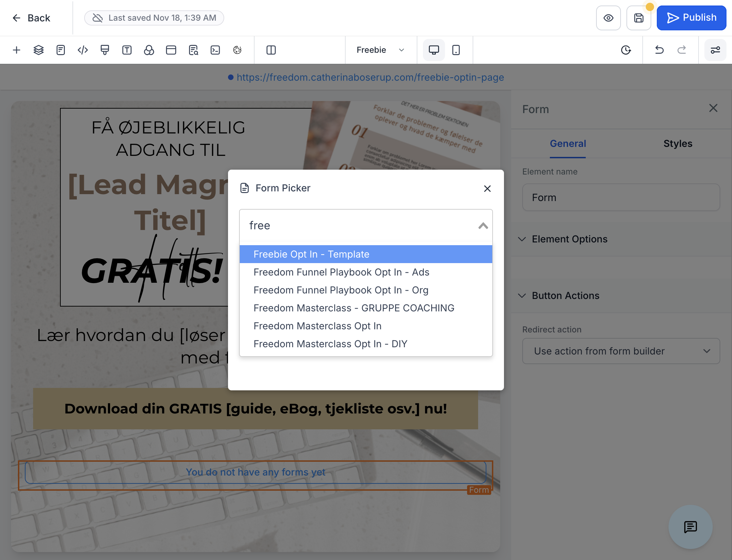Switch to the Styles tab
The height and width of the screenshot is (560, 732).
pos(678,143)
